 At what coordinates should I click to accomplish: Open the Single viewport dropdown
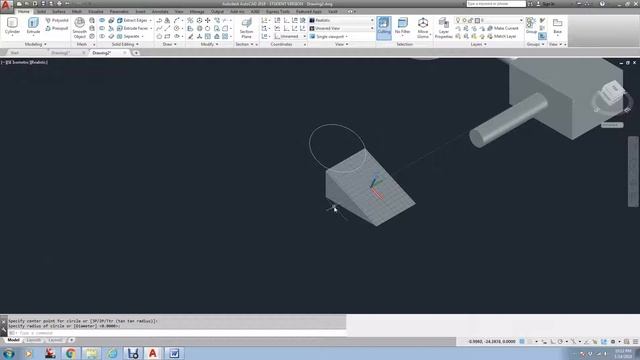329,36
